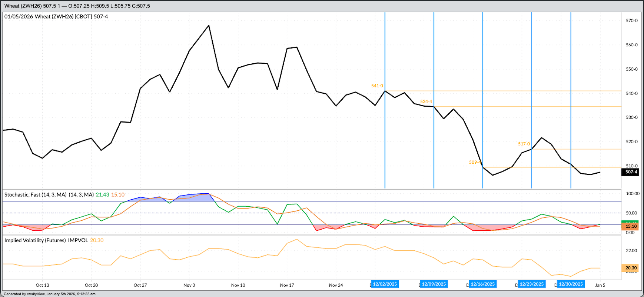Viewport: 644px width, 297px height.
Task: Click the 12/02/2025 date marker label
Action: pos(385,284)
